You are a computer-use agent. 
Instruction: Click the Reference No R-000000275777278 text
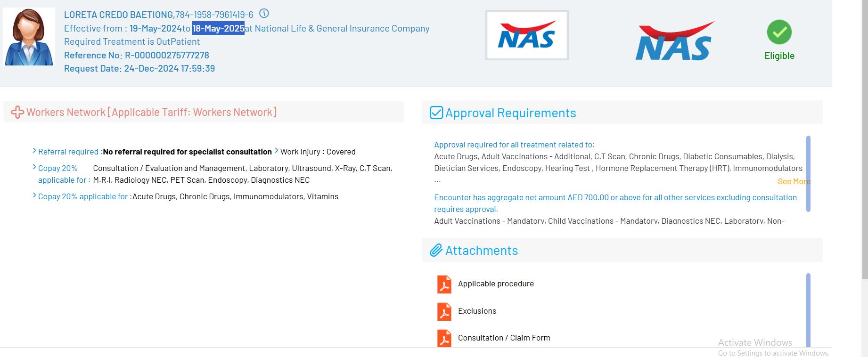coord(137,55)
